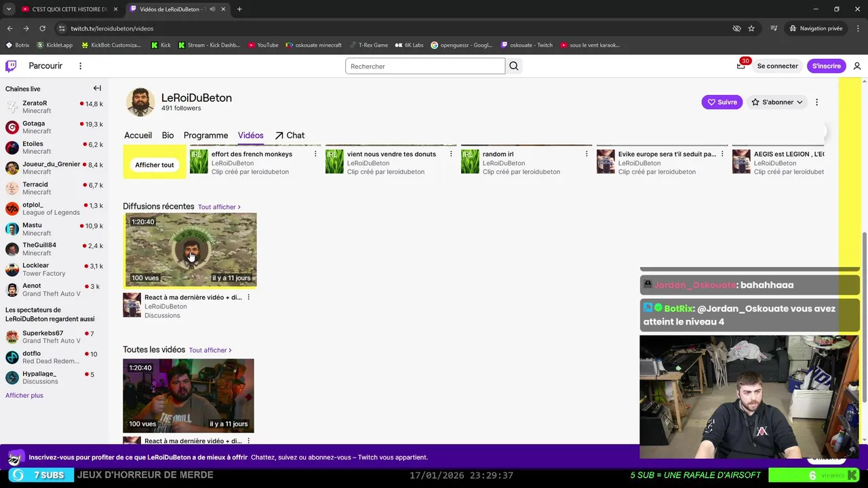Click the browser address bar
Viewport: 868px width, 488px height.
393,28
